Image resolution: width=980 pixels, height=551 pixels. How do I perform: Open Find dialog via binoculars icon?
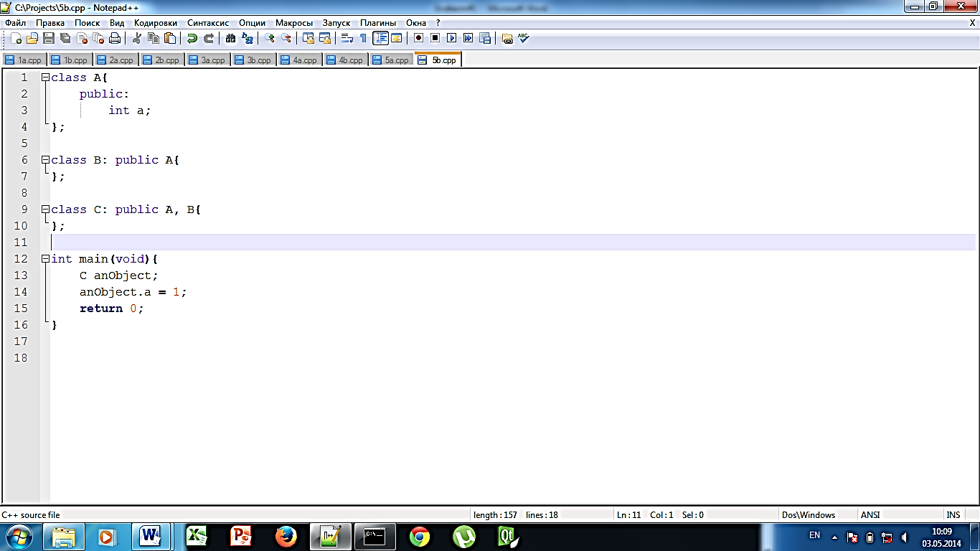click(x=231, y=39)
